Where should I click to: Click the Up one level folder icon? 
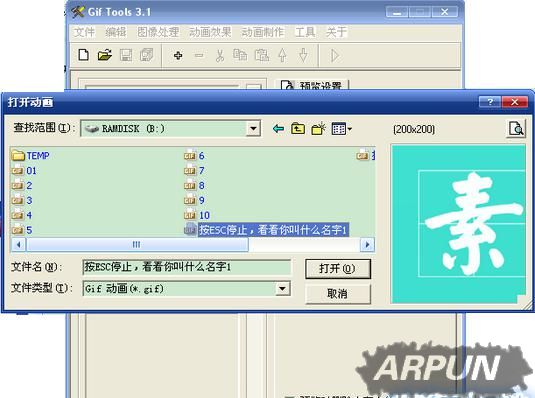click(x=298, y=129)
